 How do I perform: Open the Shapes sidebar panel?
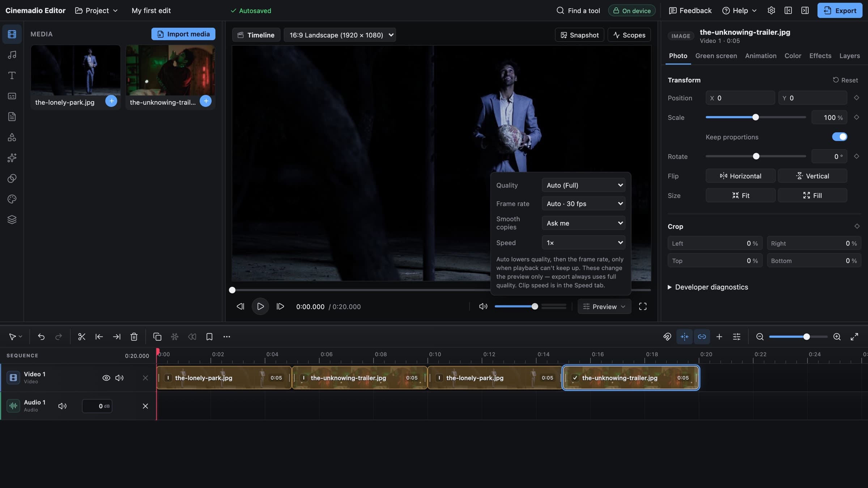(x=12, y=137)
